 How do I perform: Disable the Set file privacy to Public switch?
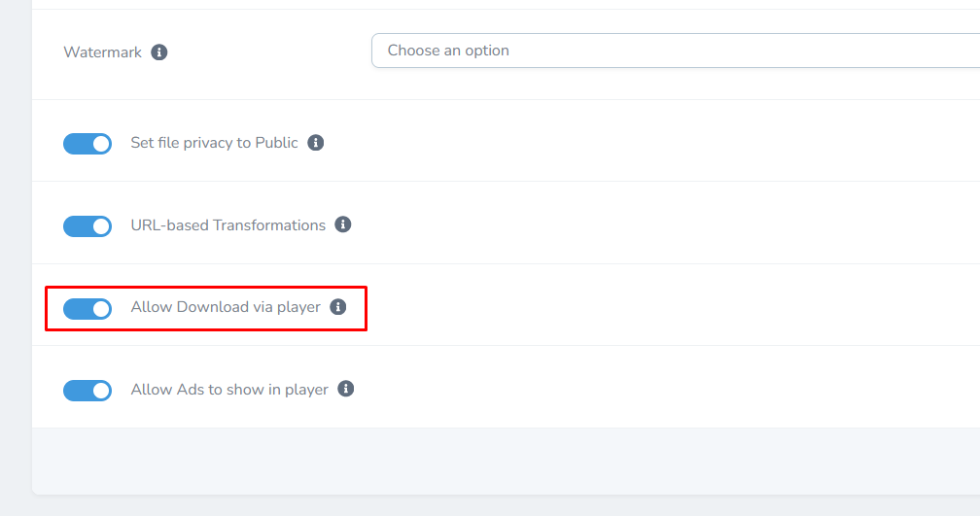pyautogui.click(x=87, y=144)
